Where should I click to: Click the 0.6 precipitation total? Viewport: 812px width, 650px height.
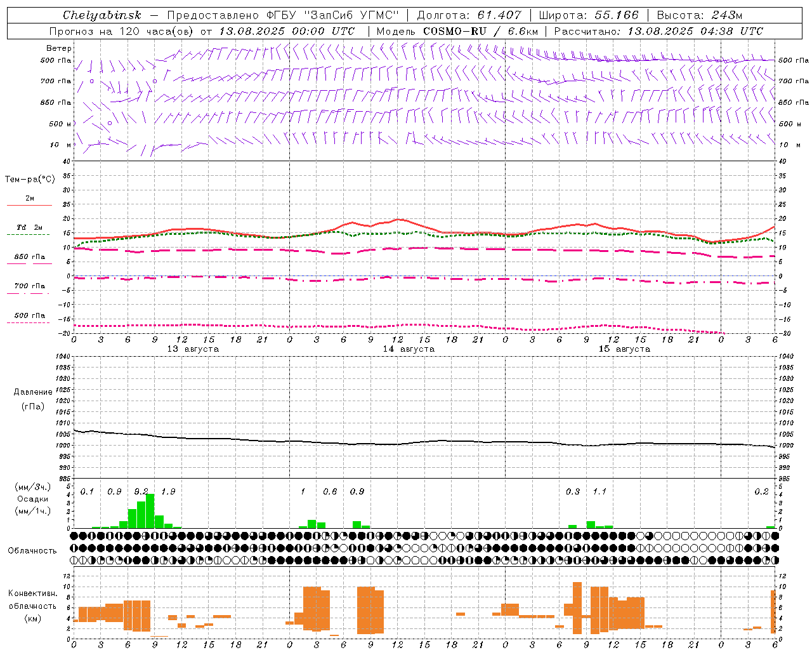point(330,491)
